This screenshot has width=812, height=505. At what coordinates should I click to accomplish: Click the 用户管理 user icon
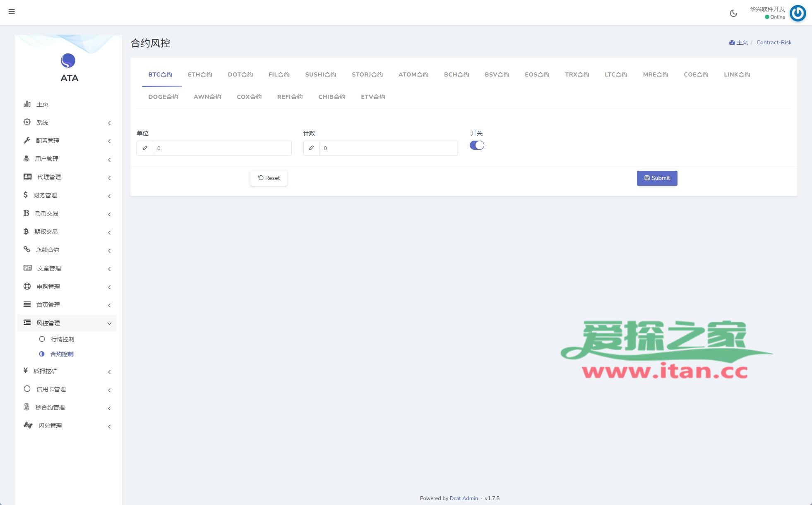coord(26,158)
